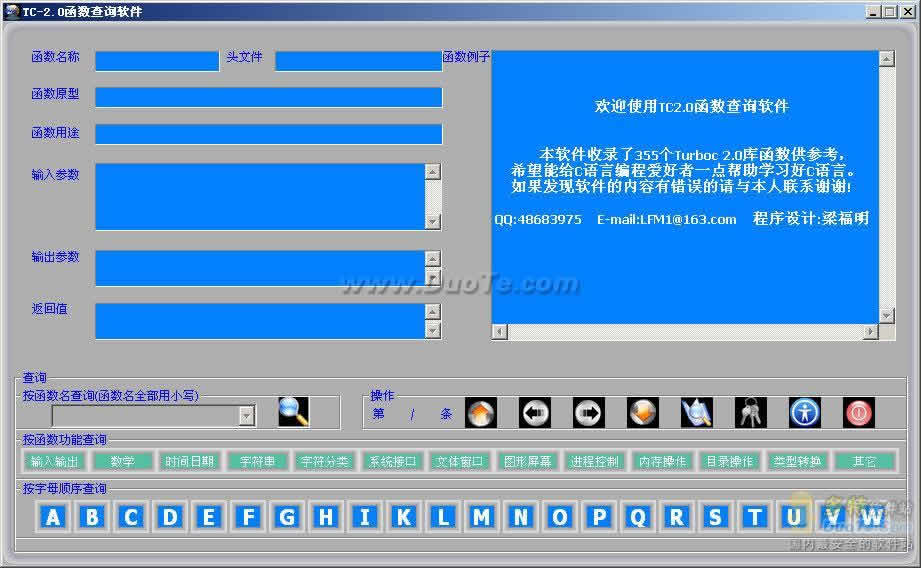Select letter B in alphabetical query
This screenshot has width=921, height=568.
(92, 517)
